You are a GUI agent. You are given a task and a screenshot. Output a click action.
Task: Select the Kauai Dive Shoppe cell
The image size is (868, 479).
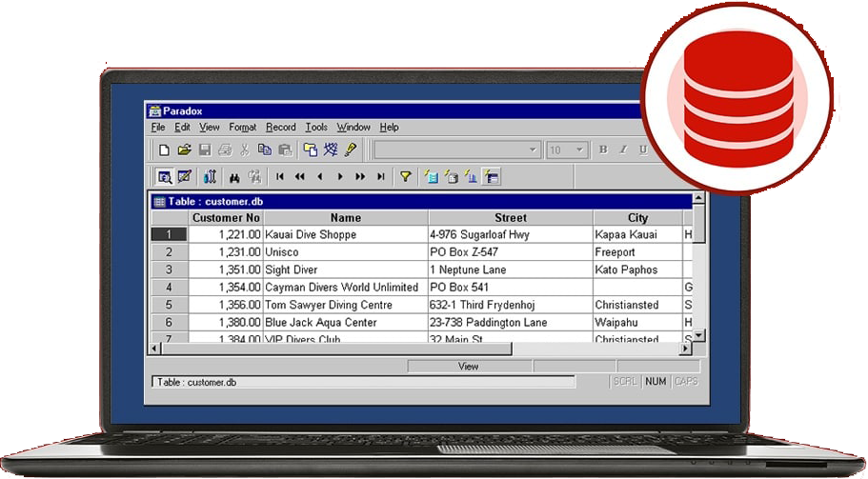tap(346, 234)
